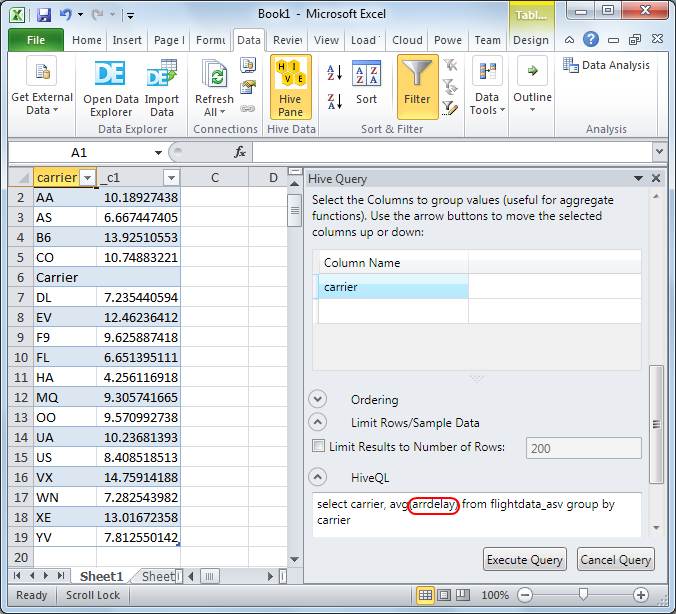Image resolution: width=676 pixels, height=614 pixels.
Task: Open the Outline menu
Action: [532, 85]
